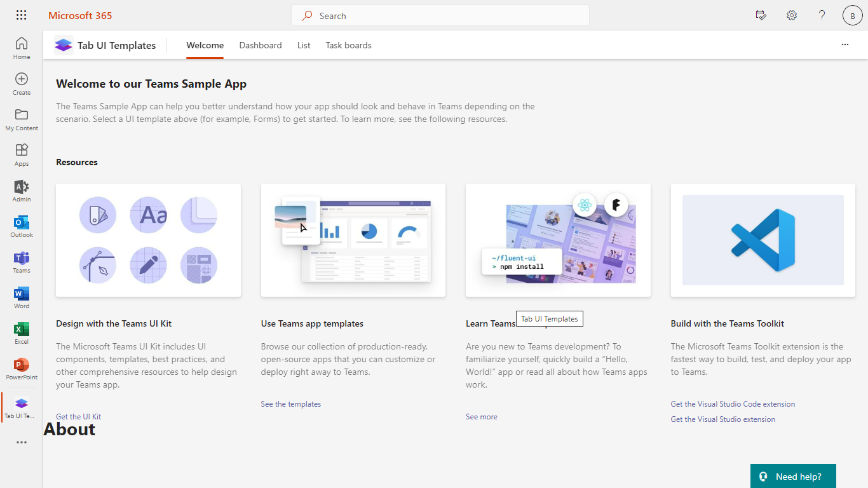Open Get the Visual Studio extension link
Image resolution: width=868 pixels, height=488 pixels.
click(723, 419)
